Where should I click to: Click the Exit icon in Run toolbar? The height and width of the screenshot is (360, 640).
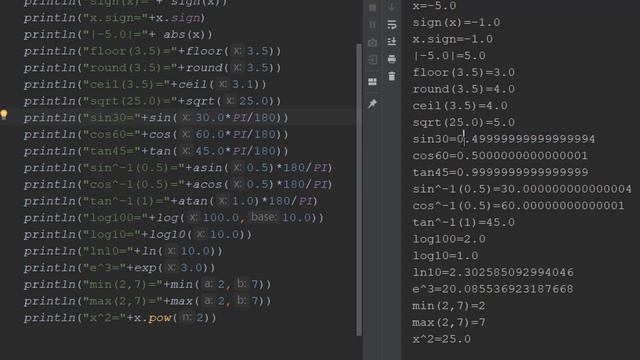tap(373, 60)
